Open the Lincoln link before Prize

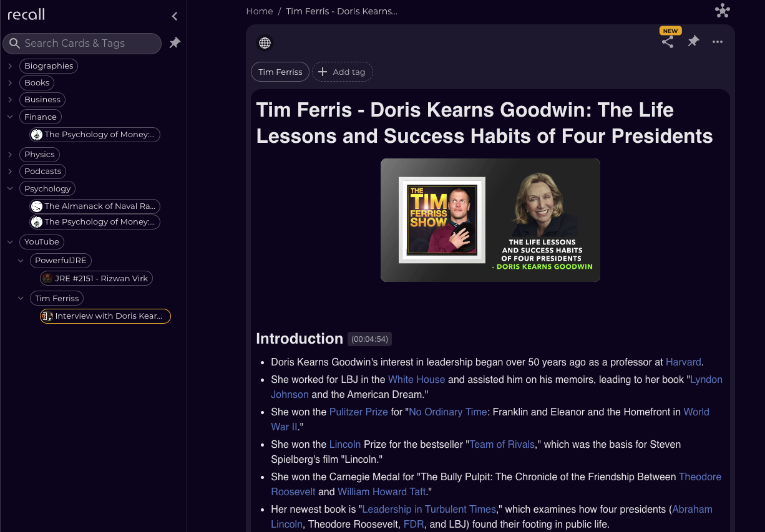pyautogui.click(x=345, y=444)
